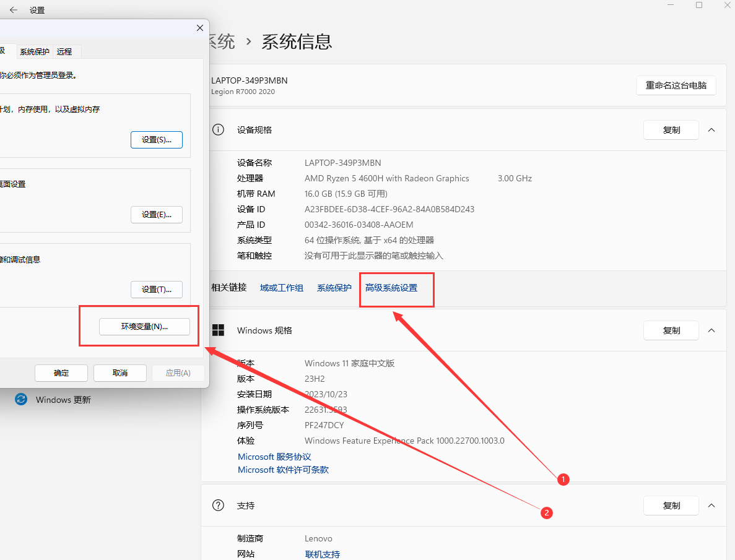Image resolution: width=735 pixels, height=560 pixels.
Task: Open Microsoft 软件许可条款 link
Action: coord(283,470)
